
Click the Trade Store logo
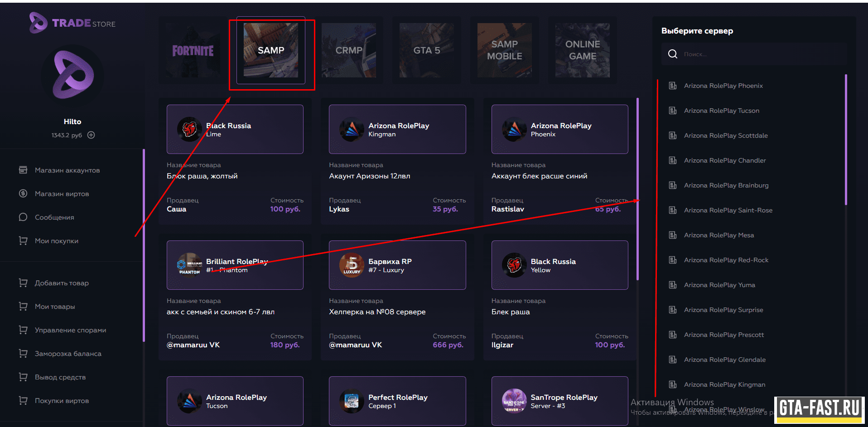click(72, 23)
